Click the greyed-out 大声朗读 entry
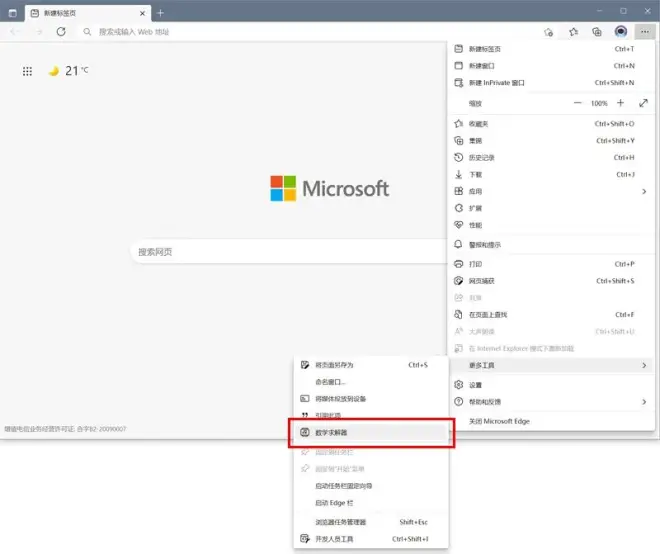 pyautogui.click(x=551, y=331)
